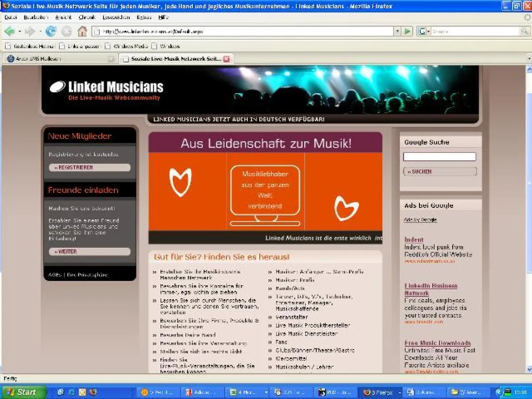Open the Free Music Downloads link
Viewport: 532px width, 399px height.
[x=437, y=343]
